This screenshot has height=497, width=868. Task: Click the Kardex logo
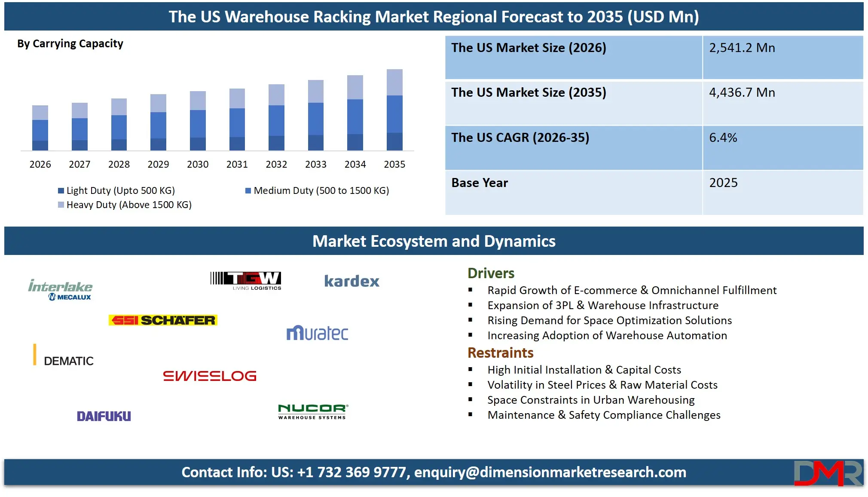pyautogui.click(x=351, y=281)
